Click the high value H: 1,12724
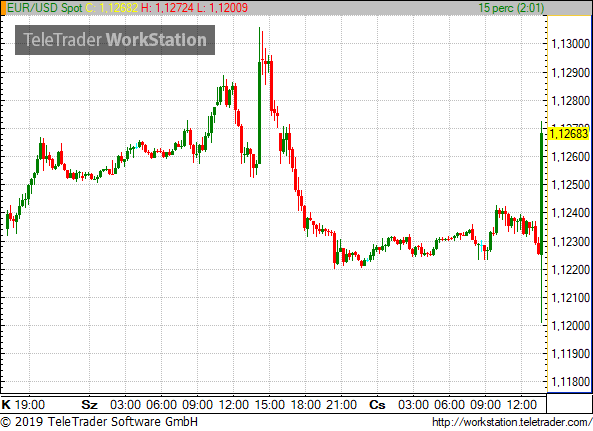This screenshot has width=593, height=431. coord(167,8)
